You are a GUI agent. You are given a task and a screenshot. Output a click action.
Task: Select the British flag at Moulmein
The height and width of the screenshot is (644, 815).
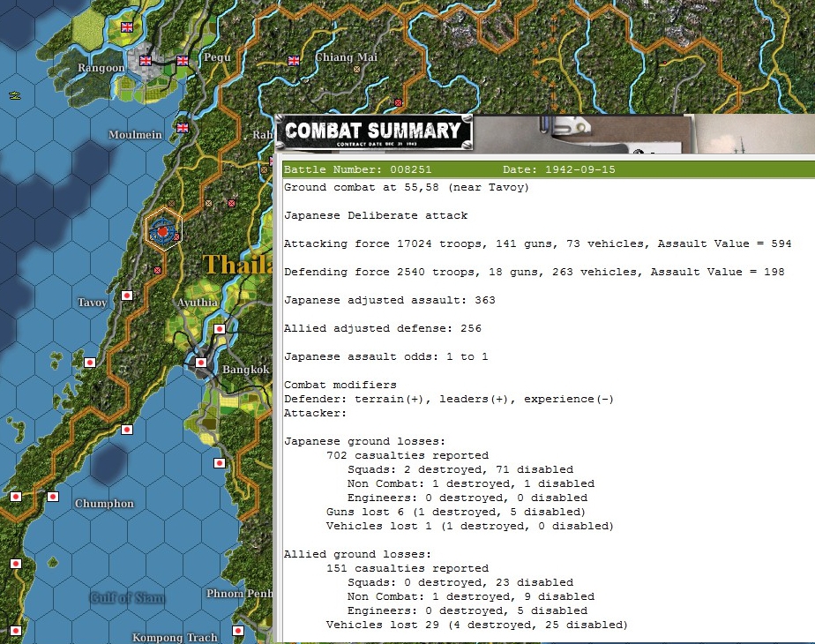pyautogui.click(x=183, y=127)
